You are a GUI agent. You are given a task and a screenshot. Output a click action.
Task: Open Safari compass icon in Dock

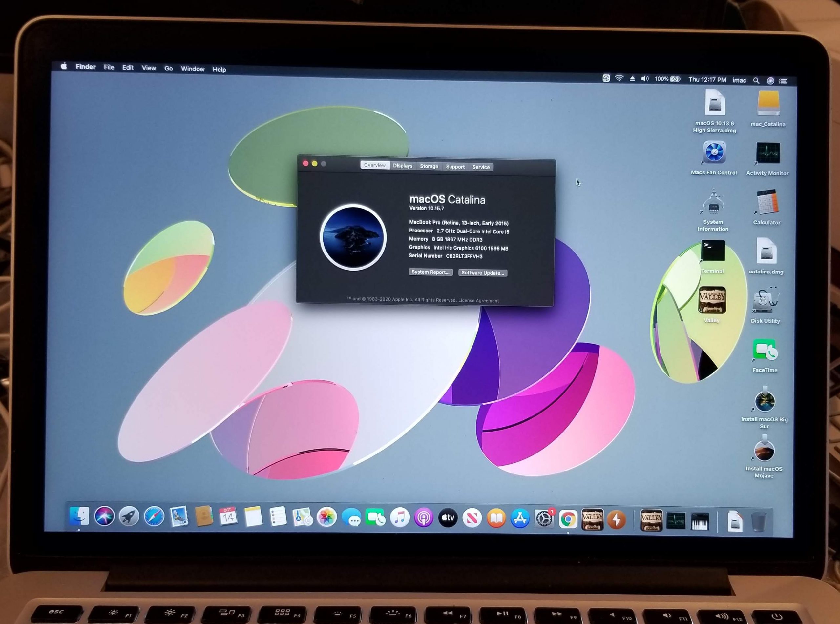tap(154, 516)
